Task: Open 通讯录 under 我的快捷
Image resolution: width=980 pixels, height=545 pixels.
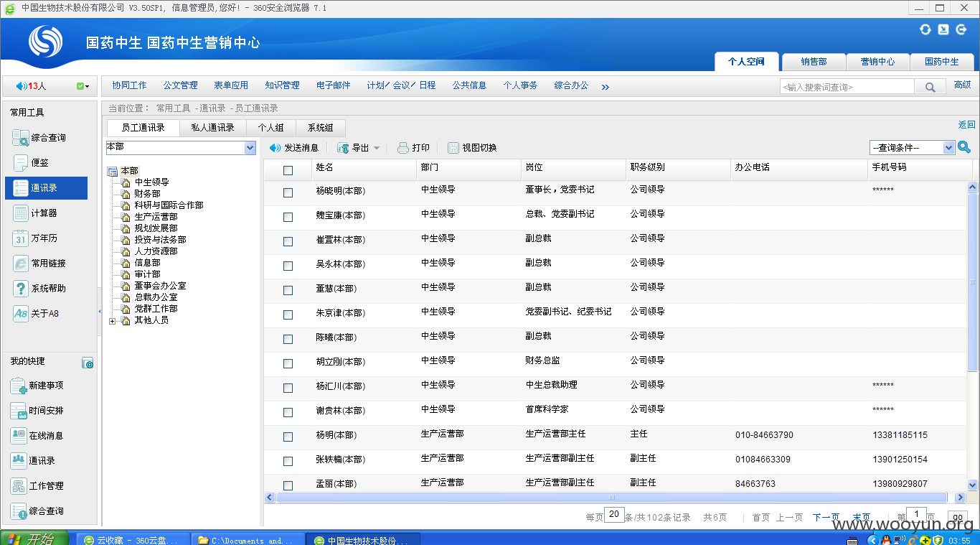Action: coord(33,461)
